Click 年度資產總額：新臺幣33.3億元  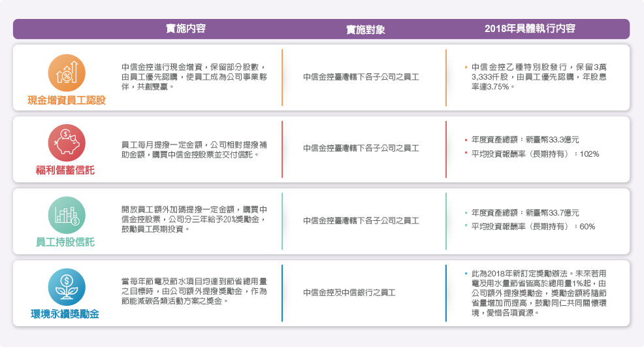coord(525,140)
